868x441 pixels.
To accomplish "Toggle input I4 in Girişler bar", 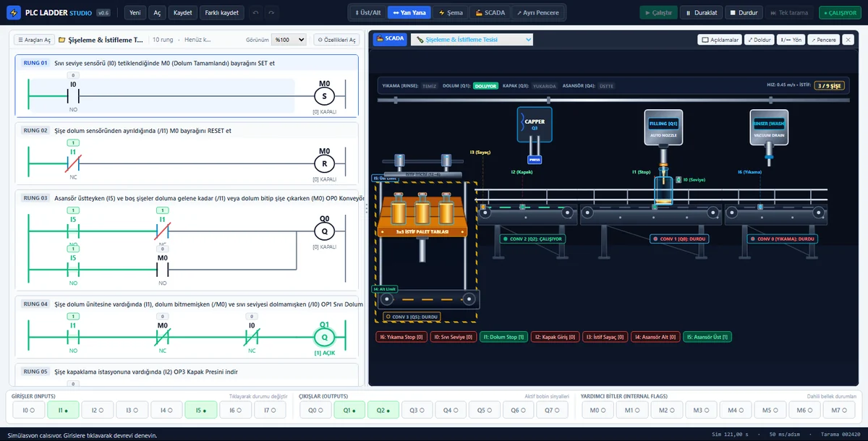I will [x=166, y=410].
